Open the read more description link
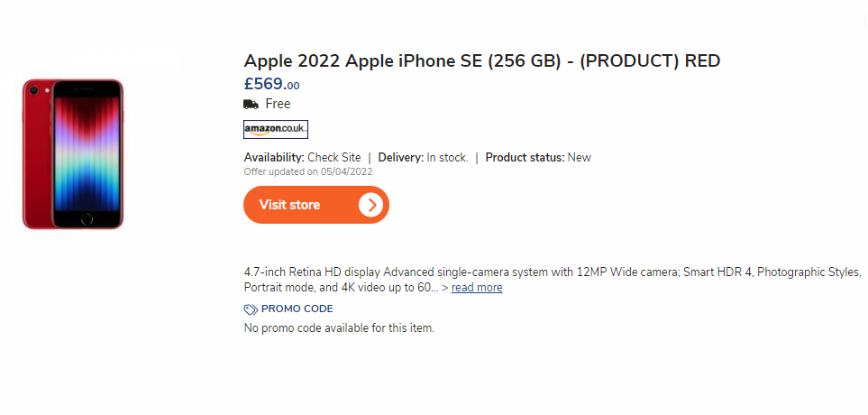The height and width of the screenshot is (415, 868). [477, 288]
